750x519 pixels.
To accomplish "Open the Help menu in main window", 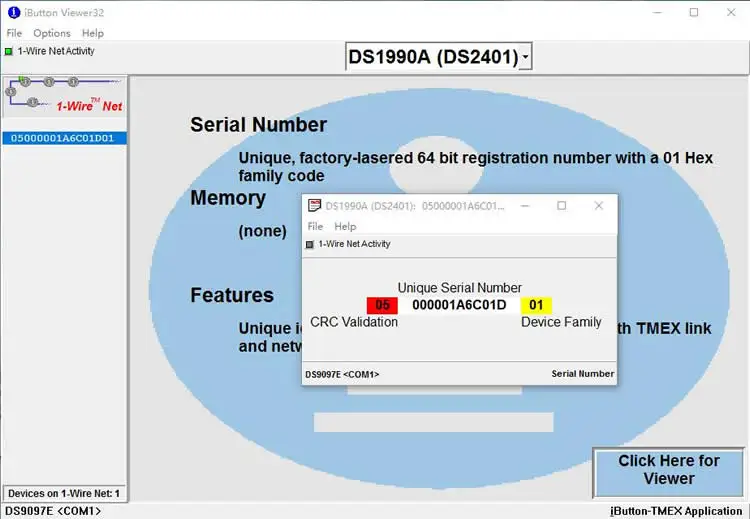I will point(93,33).
